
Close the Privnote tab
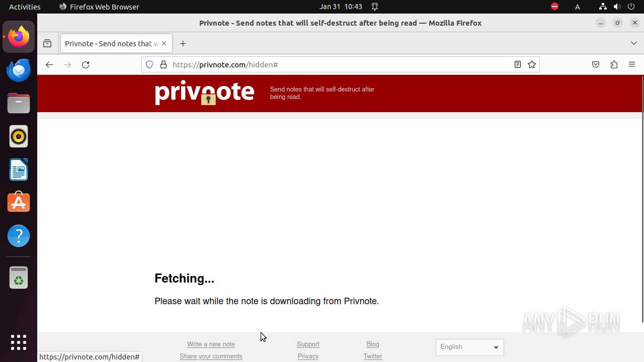(164, 44)
